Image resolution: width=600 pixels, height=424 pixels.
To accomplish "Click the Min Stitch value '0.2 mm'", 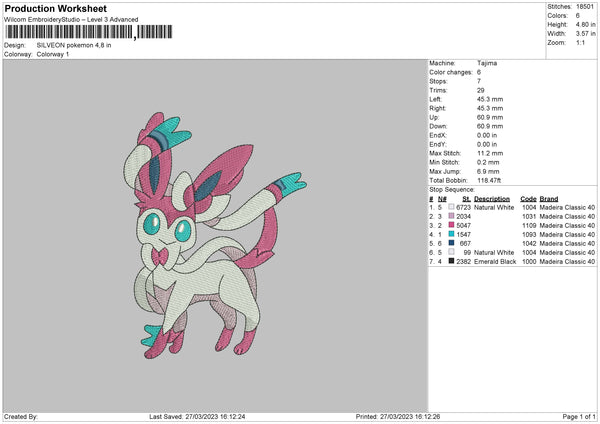I will pyautogui.click(x=488, y=162).
